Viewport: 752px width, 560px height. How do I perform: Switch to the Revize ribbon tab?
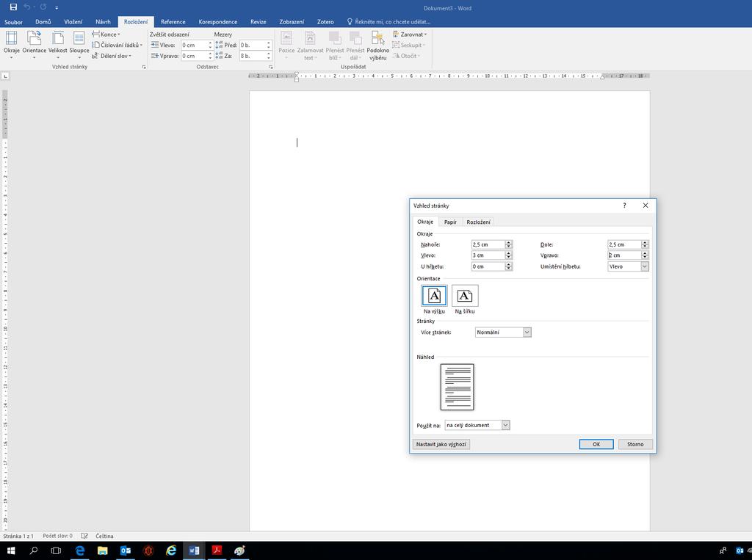(258, 22)
